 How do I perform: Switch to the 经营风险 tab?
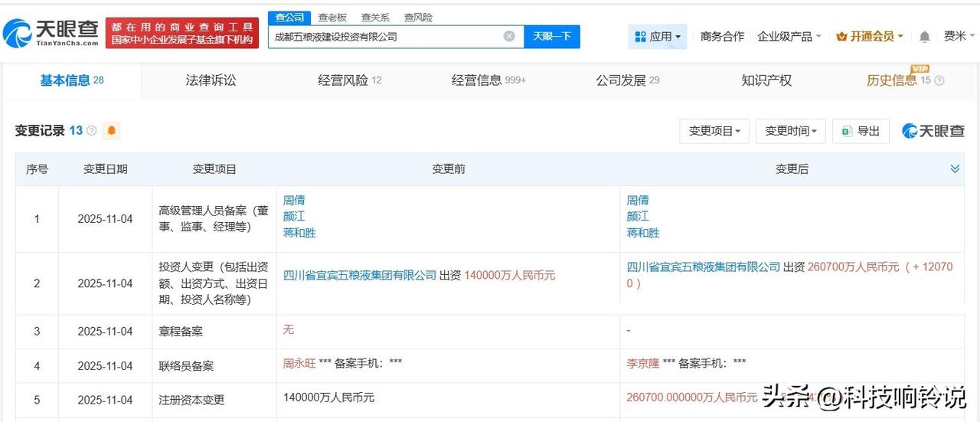tap(349, 80)
